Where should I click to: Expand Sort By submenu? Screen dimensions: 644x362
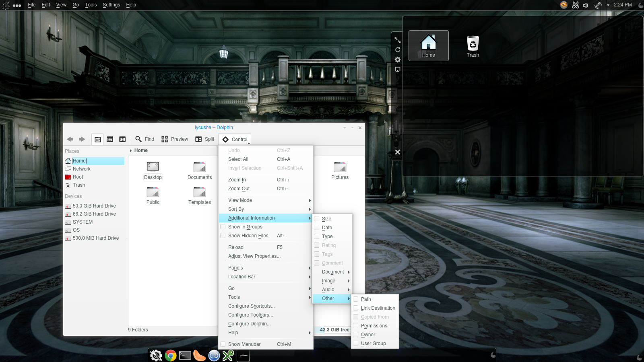(266, 209)
